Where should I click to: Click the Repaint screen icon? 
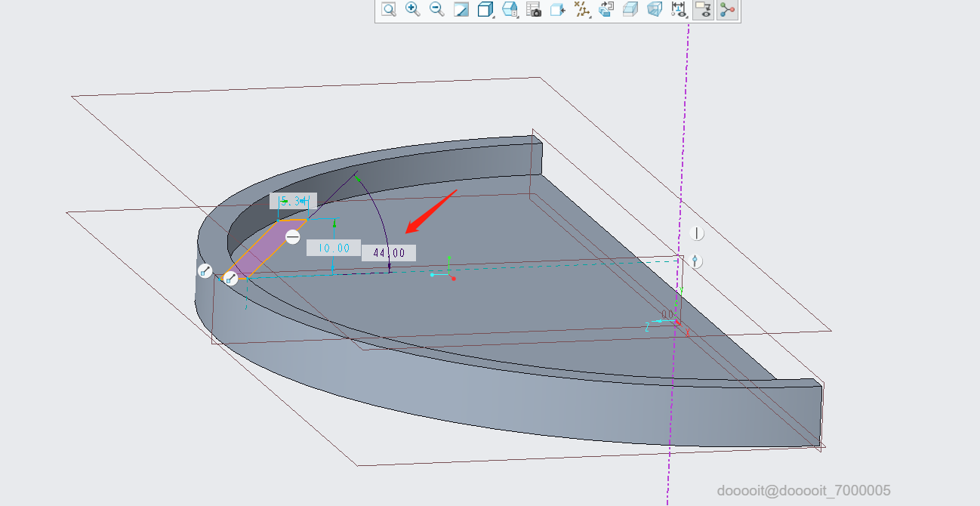pos(461,10)
